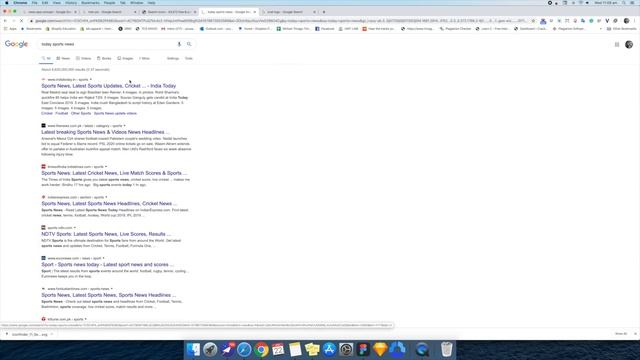Open the Tools search option
Image resolution: width=640 pixels, height=360 pixels.
pos(189,58)
